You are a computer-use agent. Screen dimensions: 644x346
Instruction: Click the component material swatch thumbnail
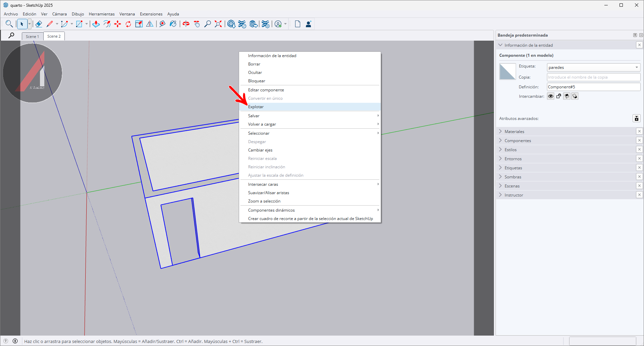tap(507, 72)
